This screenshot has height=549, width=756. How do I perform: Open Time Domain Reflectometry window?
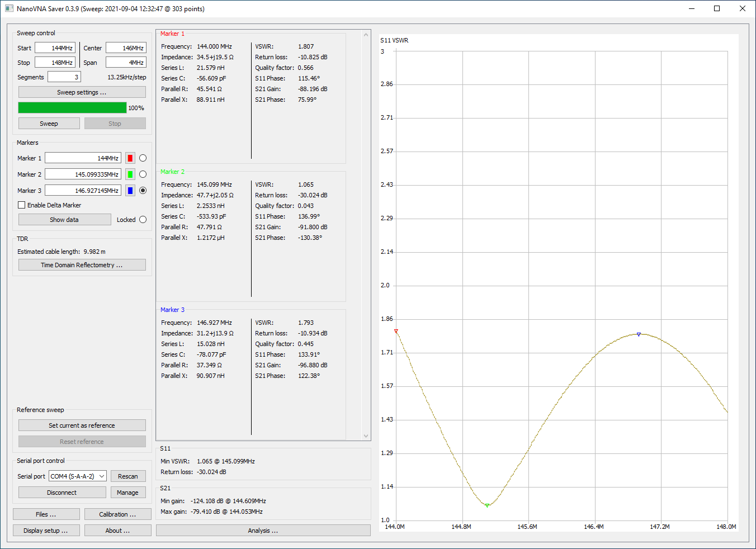pos(82,265)
